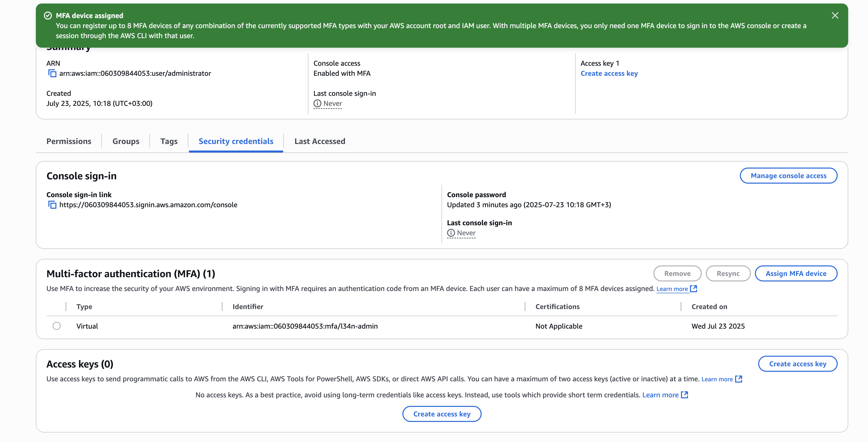Switch to the Groups tab
This screenshot has width=868, height=442.
(x=126, y=141)
